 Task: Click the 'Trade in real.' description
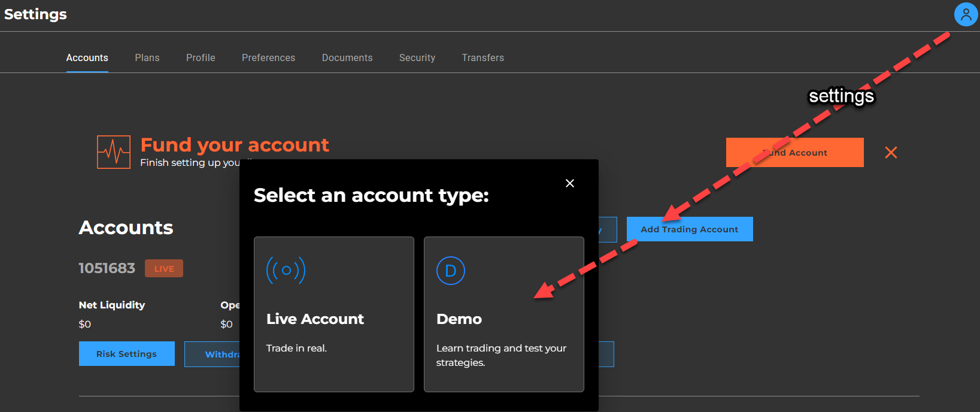[x=296, y=348]
